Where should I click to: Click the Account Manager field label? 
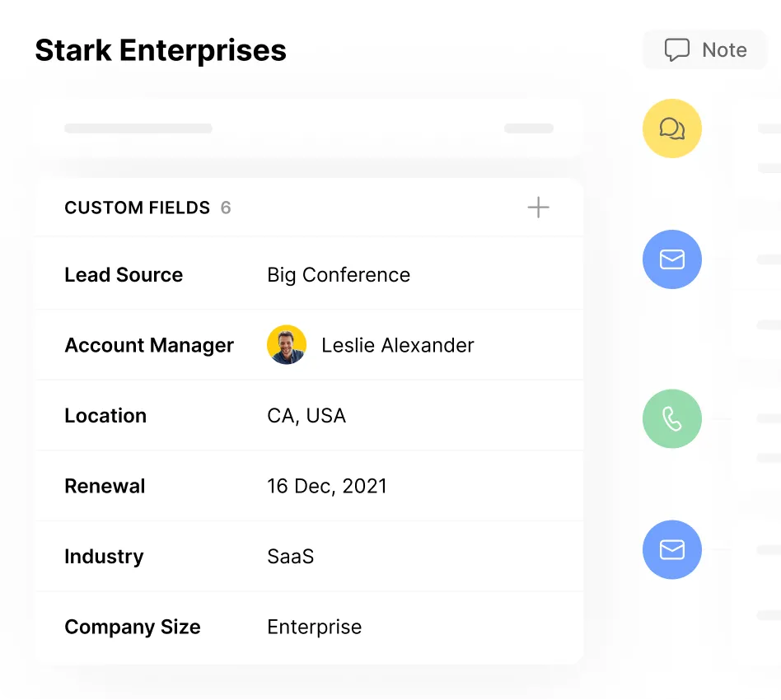[x=148, y=345]
